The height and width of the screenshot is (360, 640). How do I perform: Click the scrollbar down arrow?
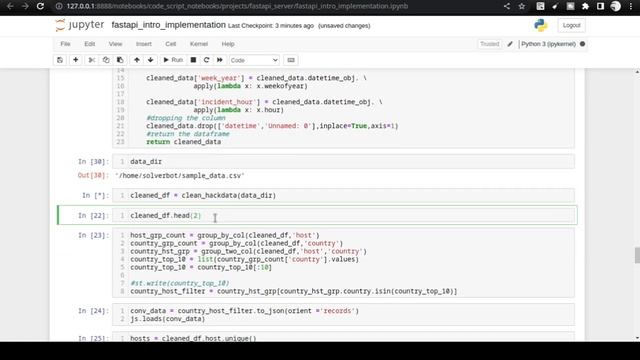[x=637, y=338]
